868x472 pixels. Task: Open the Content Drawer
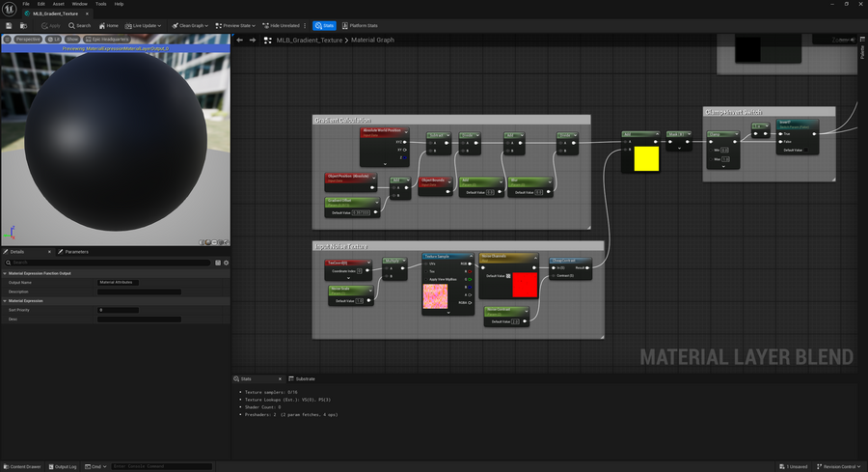[x=23, y=466]
